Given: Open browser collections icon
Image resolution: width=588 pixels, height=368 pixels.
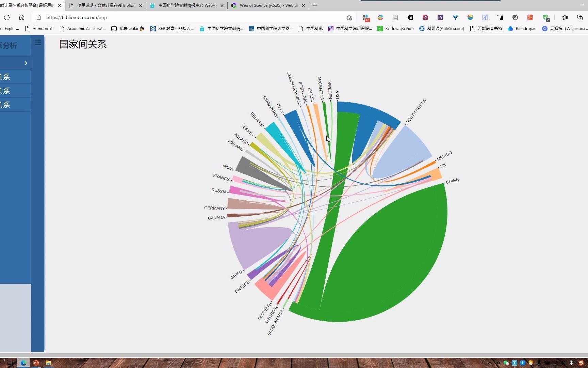Looking at the screenshot, I should tap(580, 17).
